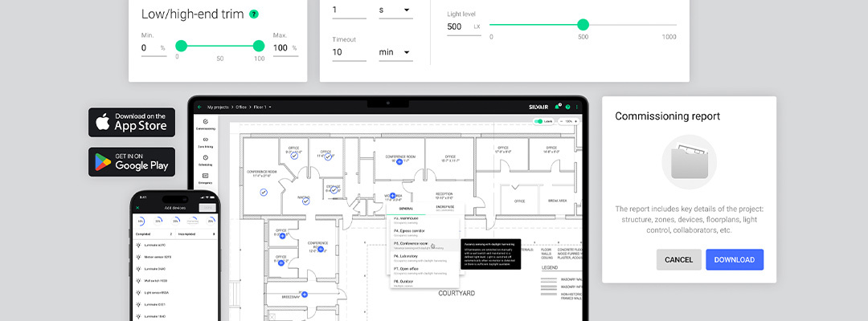Click CANCEL in Commissioning report dialog
Viewport: 868px width, 321px height.
point(678,259)
